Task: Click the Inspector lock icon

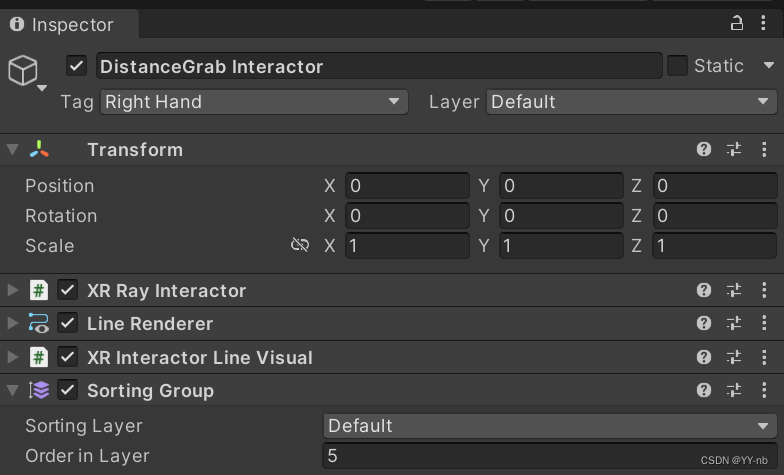Action: 737,23
